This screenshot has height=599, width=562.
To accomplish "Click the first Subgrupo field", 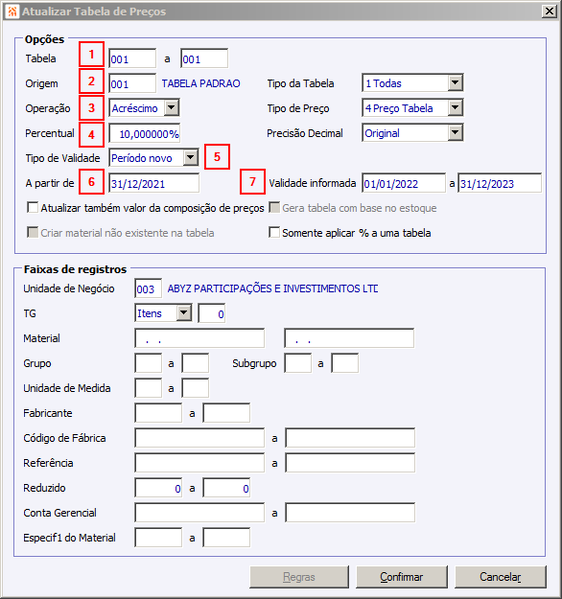I will click(298, 363).
